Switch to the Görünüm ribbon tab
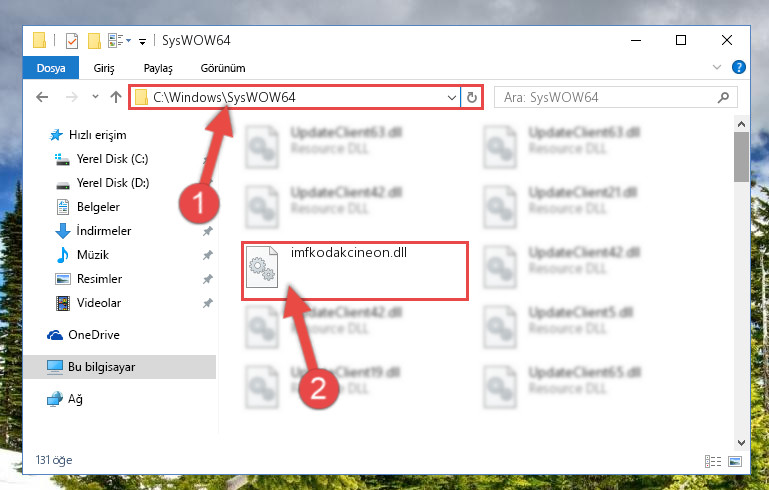 click(223, 68)
